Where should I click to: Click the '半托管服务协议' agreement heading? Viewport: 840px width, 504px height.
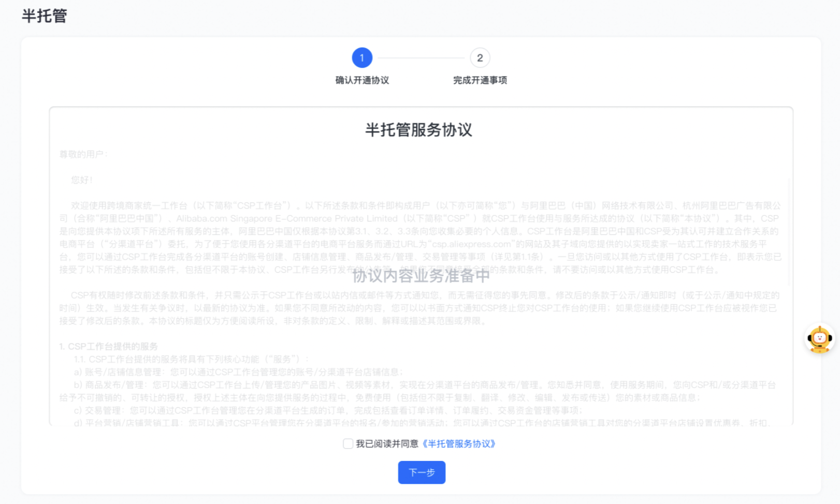pyautogui.click(x=418, y=130)
